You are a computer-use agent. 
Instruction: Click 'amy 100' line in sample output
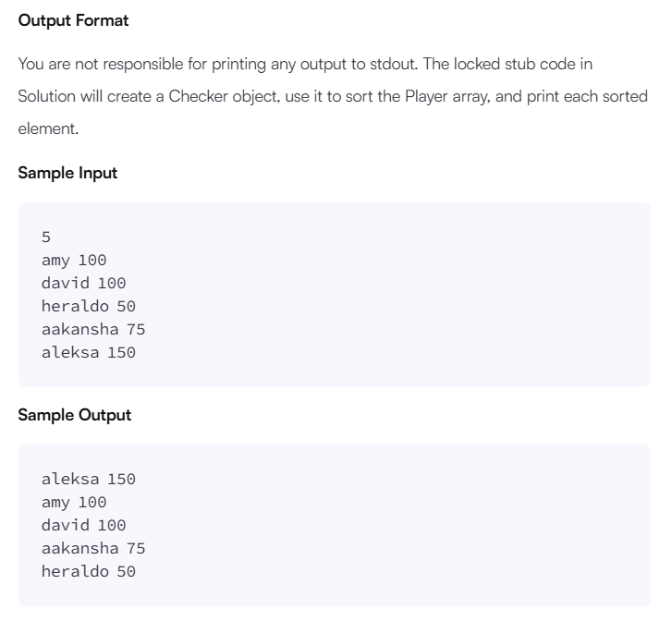coord(74,503)
